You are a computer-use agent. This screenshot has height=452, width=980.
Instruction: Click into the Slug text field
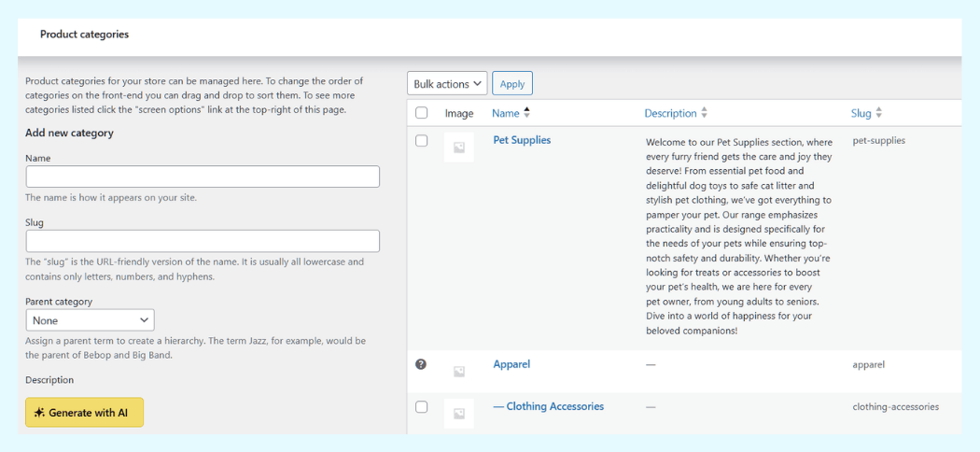(x=203, y=241)
